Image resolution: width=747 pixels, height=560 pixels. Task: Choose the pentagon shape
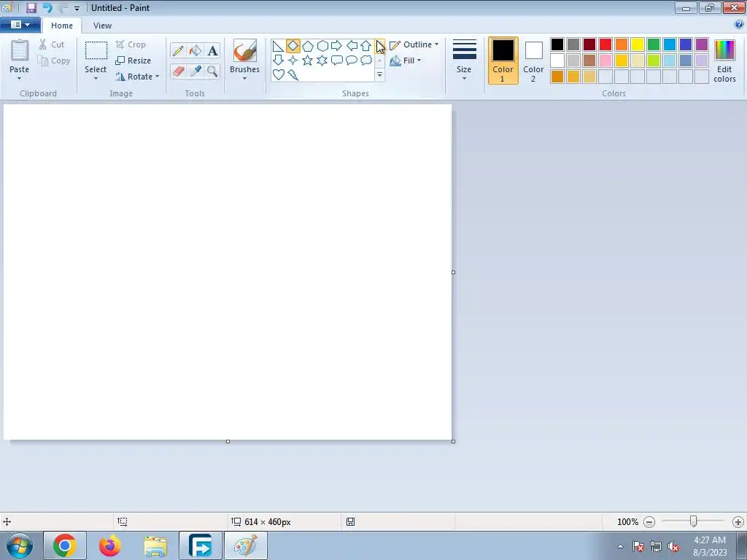click(308, 46)
